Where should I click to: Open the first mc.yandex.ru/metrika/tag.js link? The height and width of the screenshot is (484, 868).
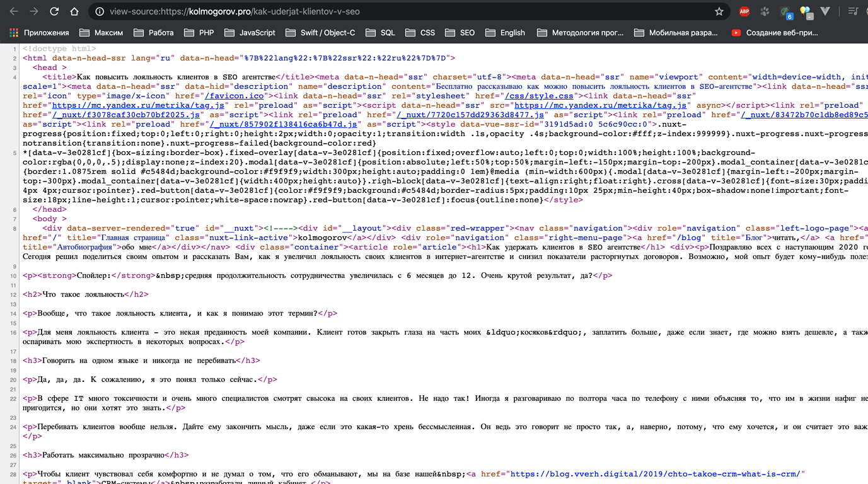(x=138, y=105)
